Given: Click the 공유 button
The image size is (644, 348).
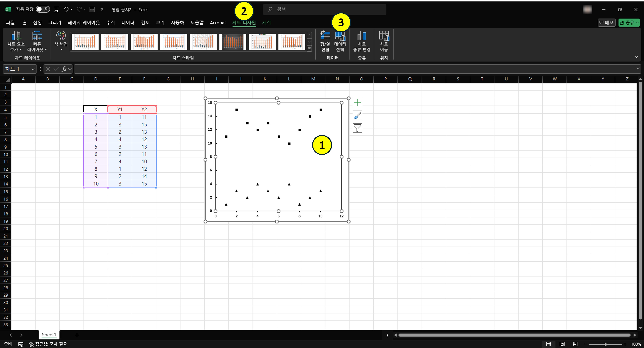Looking at the screenshot, I should pyautogui.click(x=629, y=23).
